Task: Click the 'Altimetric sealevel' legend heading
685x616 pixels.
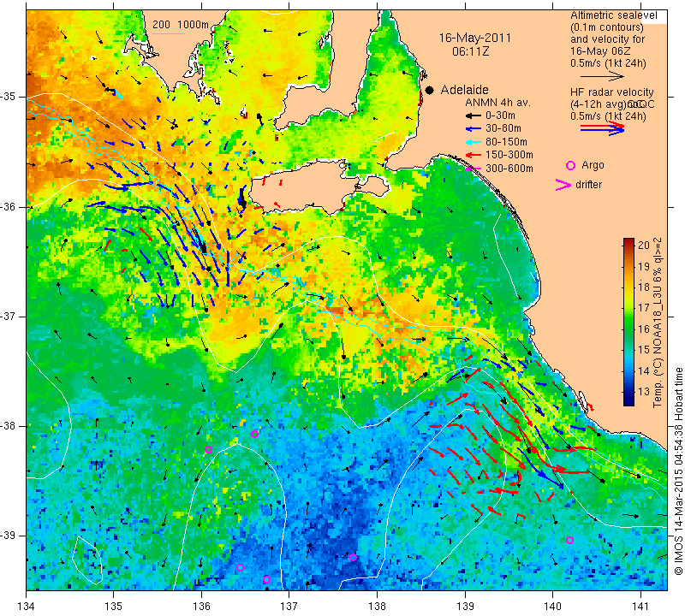Action: pos(613,15)
